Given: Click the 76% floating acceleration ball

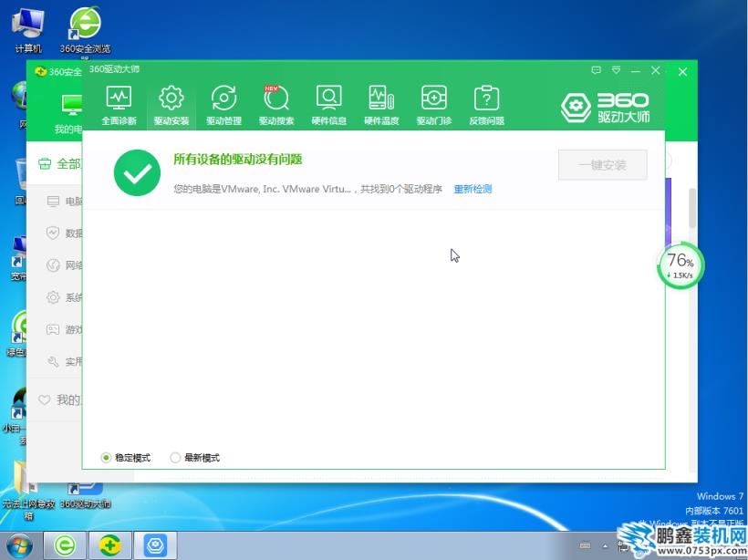Looking at the screenshot, I should point(680,265).
